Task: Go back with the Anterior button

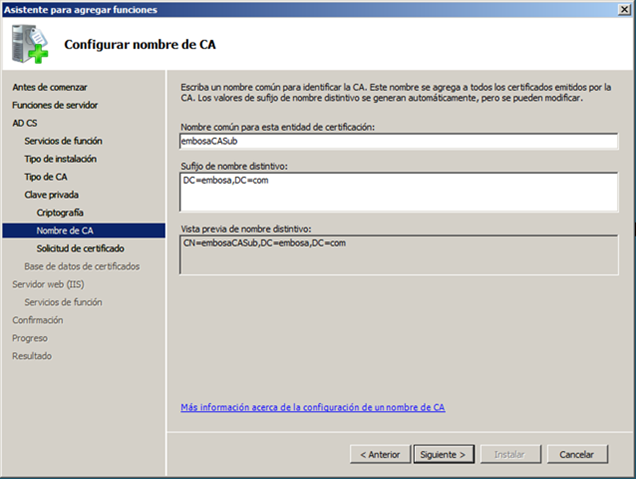Action: [380, 453]
